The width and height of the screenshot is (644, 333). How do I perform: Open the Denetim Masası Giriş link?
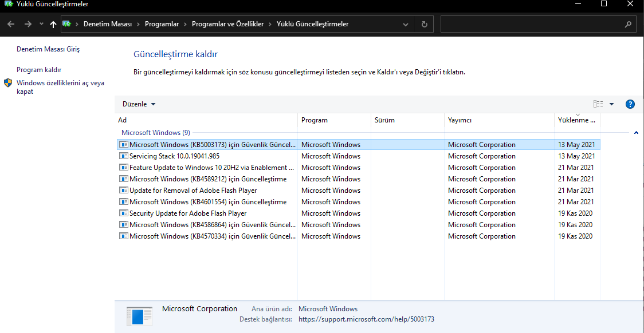(48, 49)
